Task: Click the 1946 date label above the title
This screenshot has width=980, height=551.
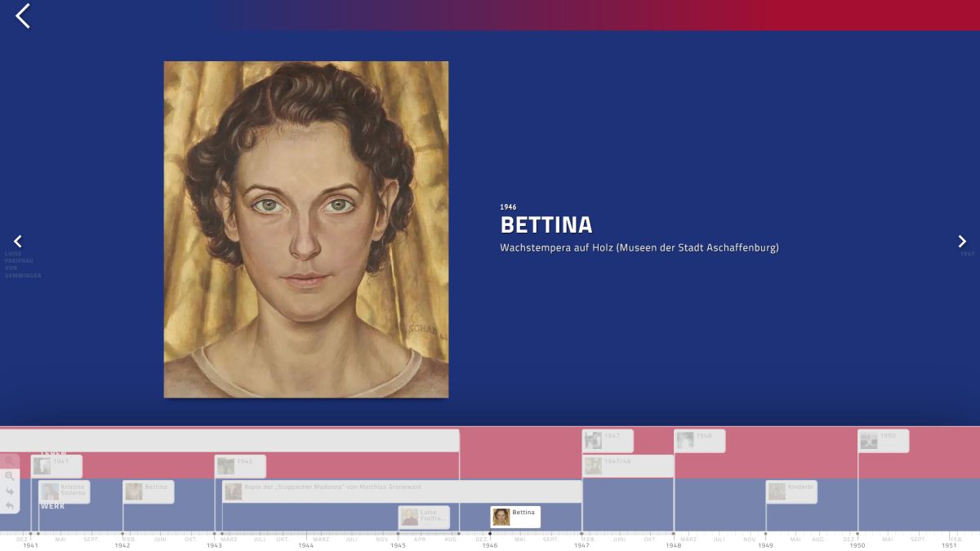Action: pos(508,207)
